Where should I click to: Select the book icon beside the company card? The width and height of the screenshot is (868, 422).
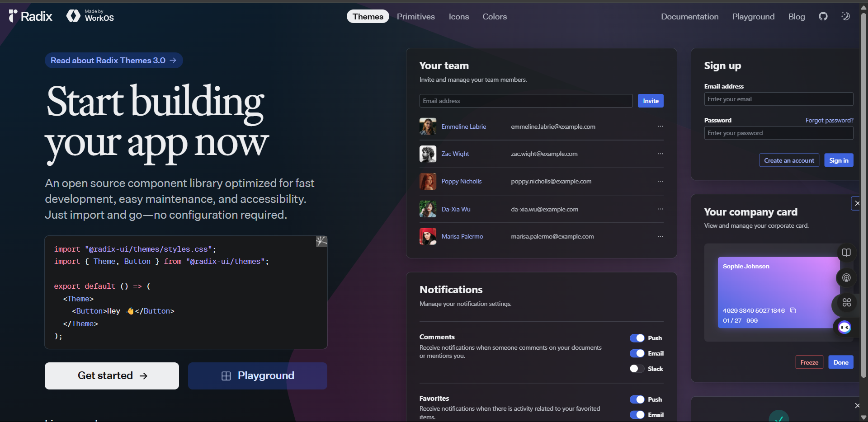[847, 253]
